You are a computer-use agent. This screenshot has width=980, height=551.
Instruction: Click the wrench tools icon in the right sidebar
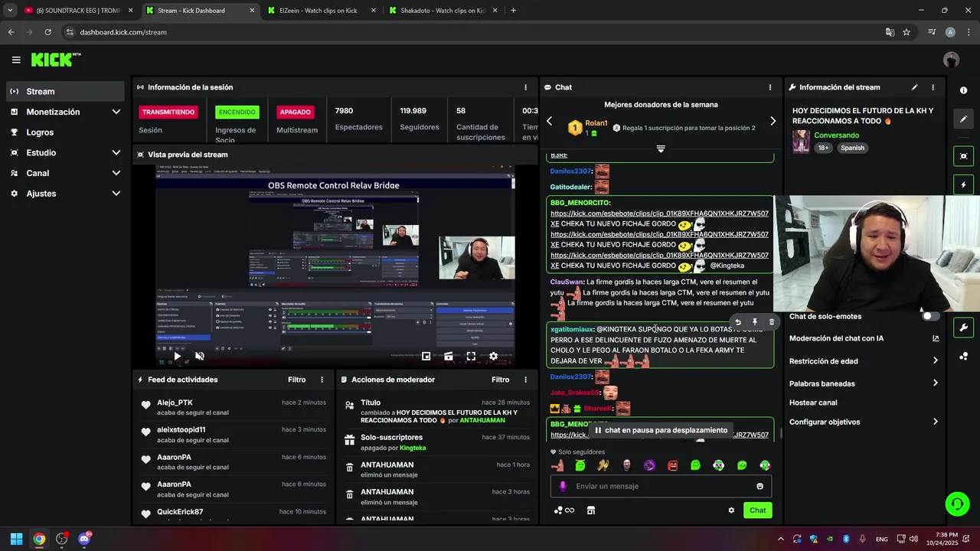click(963, 328)
